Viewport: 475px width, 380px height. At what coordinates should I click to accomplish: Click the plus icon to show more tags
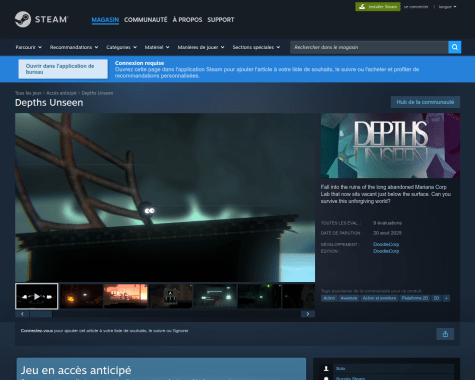tap(446, 298)
